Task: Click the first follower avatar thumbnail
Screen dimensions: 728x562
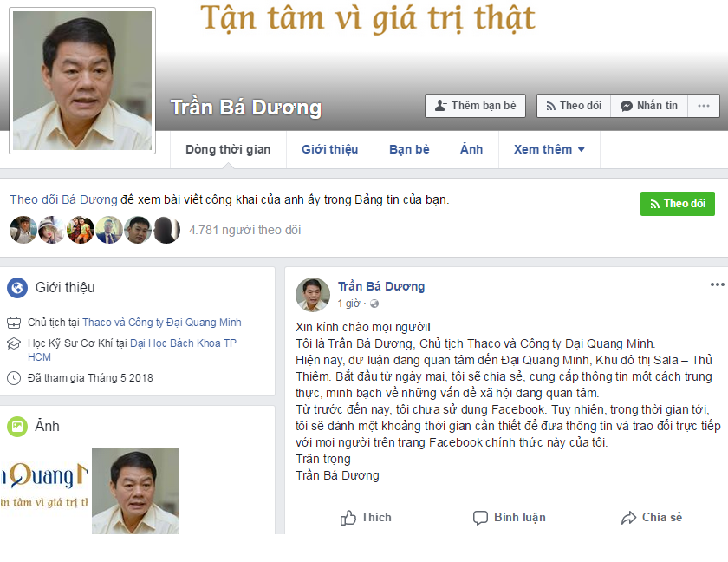Action: (23, 230)
